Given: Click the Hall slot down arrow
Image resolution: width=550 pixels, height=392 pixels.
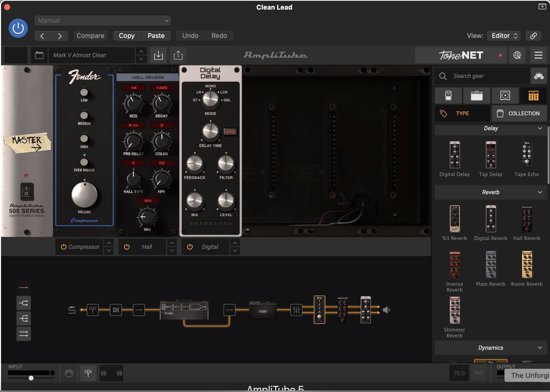Looking at the screenshot, I should tap(172, 251).
